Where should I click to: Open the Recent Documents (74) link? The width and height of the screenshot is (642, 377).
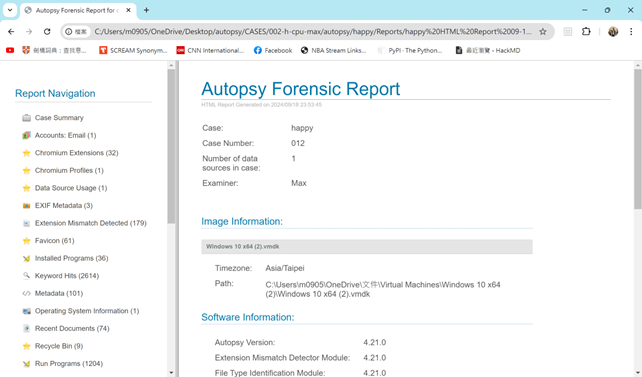tap(72, 329)
